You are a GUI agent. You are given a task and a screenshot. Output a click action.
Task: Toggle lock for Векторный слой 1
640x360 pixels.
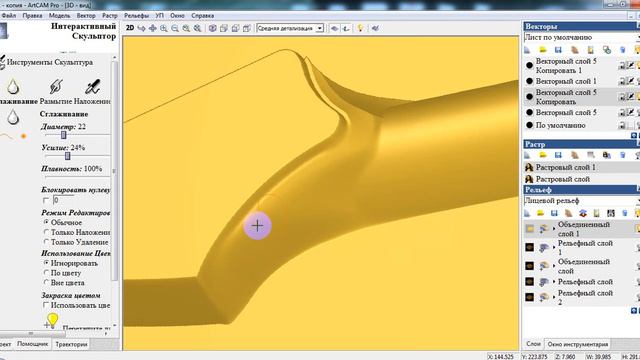coord(622,81)
